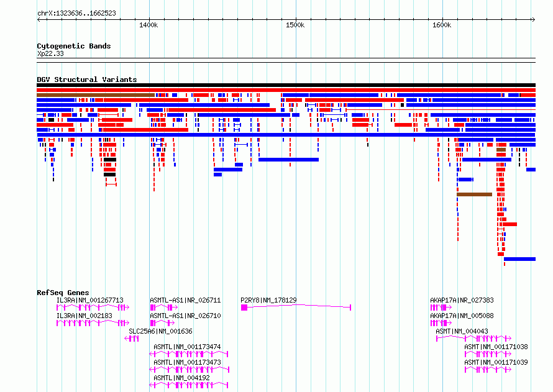Click the ASMT|NM_001171039 gene model glyph
This screenshot has height=392, width=553.
point(488,370)
